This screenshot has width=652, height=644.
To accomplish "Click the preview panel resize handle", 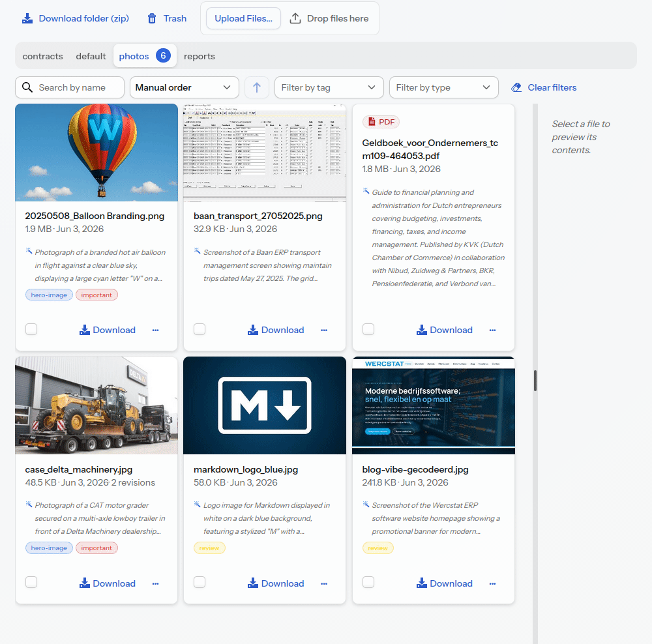I will tap(535, 381).
